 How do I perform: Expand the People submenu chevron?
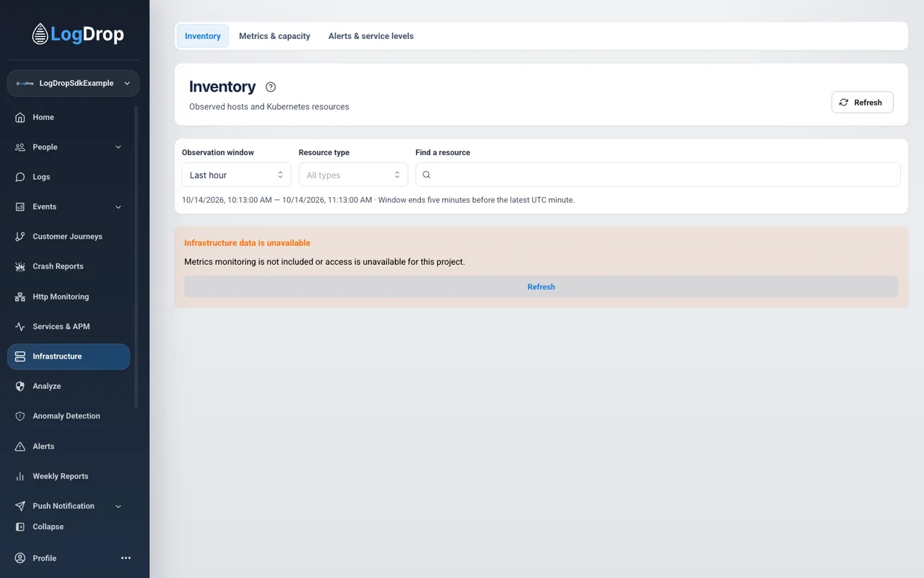click(x=118, y=147)
